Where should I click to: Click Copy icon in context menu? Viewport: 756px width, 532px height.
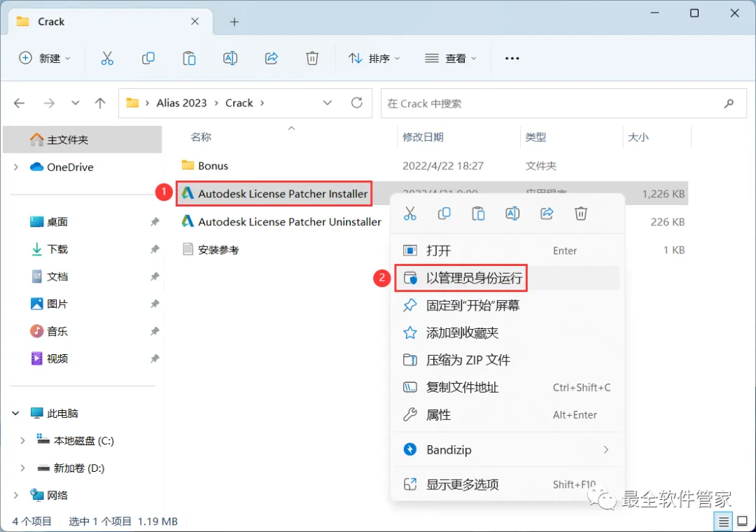pos(444,213)
